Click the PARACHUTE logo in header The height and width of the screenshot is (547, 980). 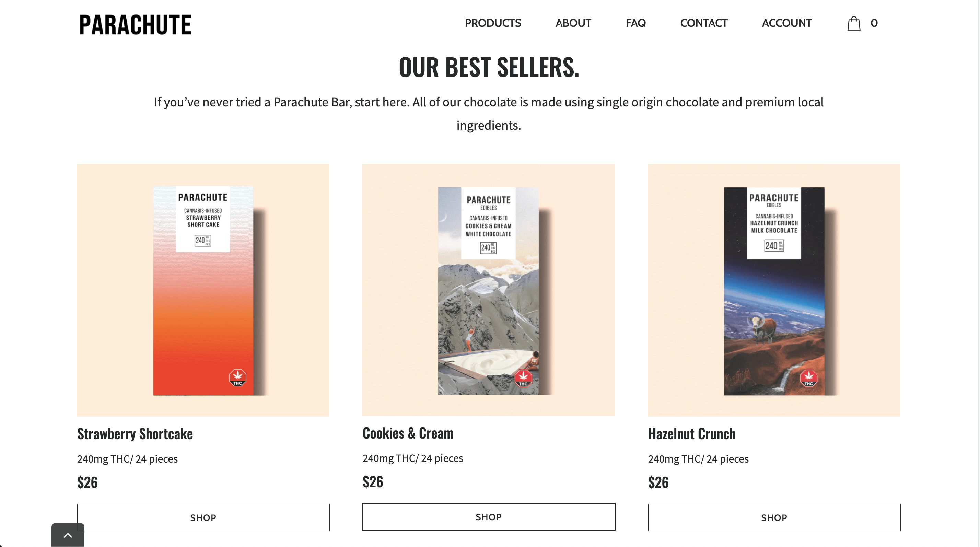[135, 25]
